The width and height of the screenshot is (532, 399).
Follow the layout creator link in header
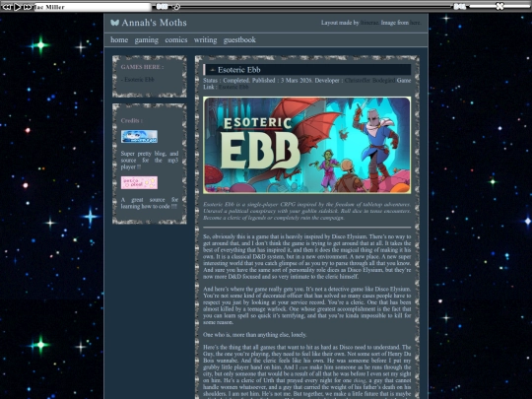[x=369, y=23]
